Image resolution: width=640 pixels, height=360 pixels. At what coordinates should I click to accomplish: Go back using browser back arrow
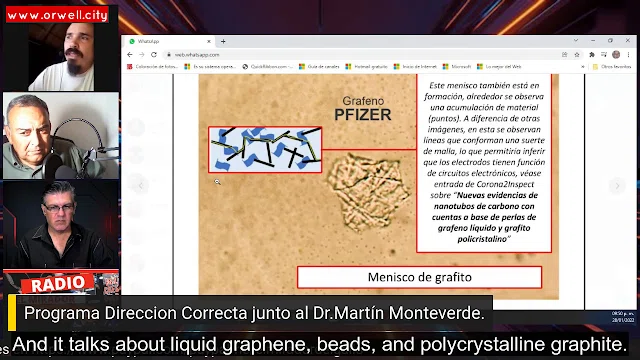[130, 55]
